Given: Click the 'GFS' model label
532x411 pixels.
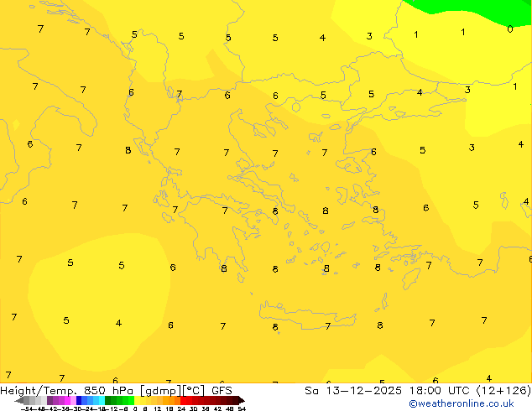Looking at the screenshot, I should tap(222, 391).
